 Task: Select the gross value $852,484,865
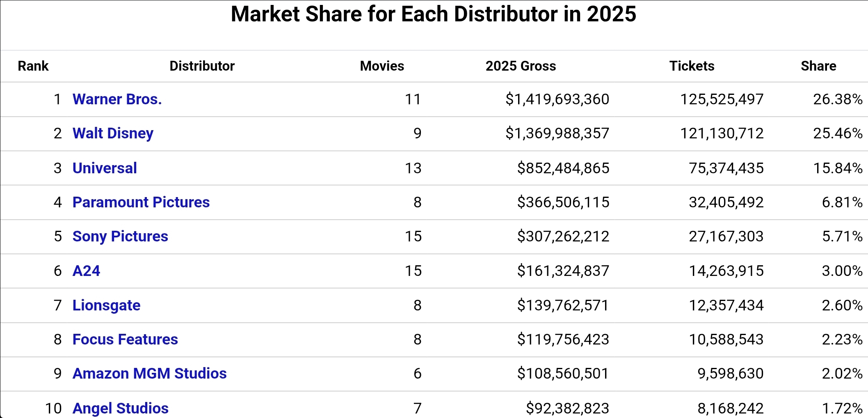(x=563, y=168)
